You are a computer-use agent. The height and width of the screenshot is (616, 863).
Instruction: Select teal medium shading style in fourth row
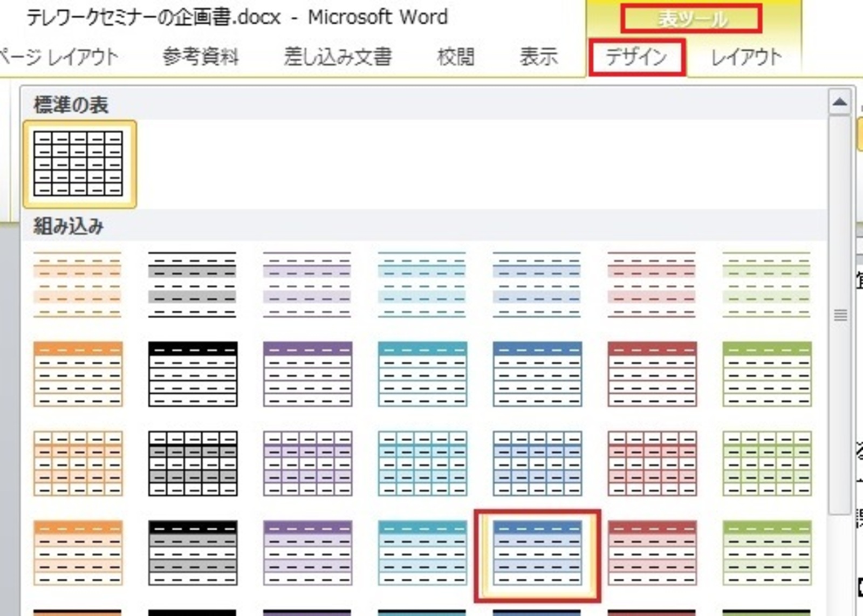[422, 553]
